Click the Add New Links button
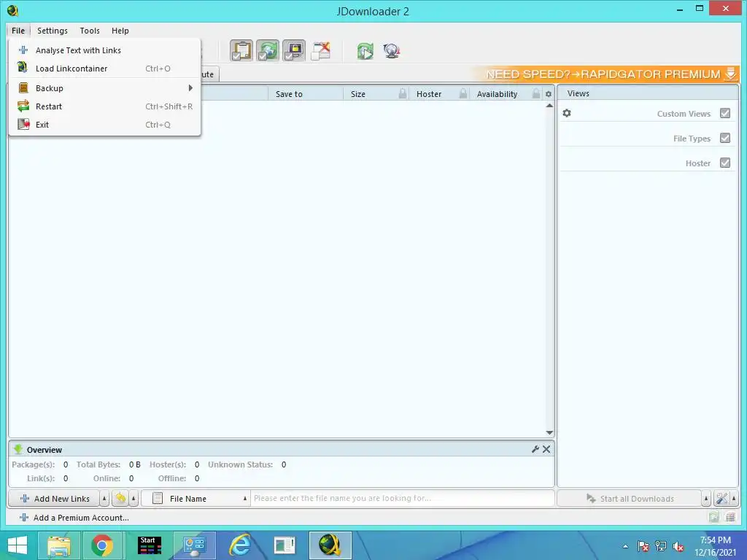This screenshot has width=747, height=560. [54, 499]
